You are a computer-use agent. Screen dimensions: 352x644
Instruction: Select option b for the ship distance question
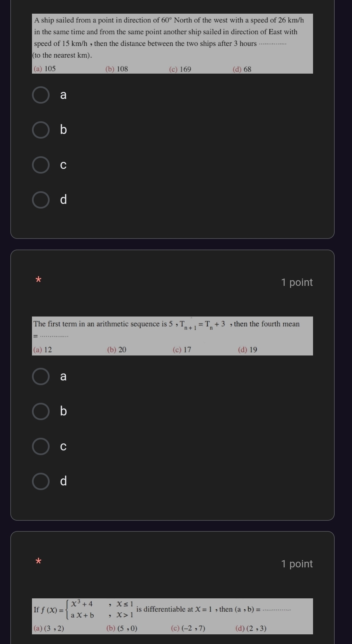[41, 130]
